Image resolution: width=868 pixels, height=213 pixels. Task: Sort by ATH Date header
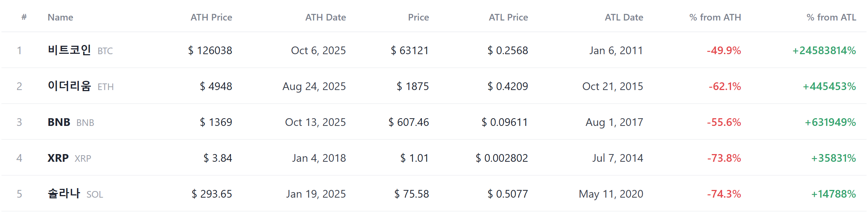(325, 17)
